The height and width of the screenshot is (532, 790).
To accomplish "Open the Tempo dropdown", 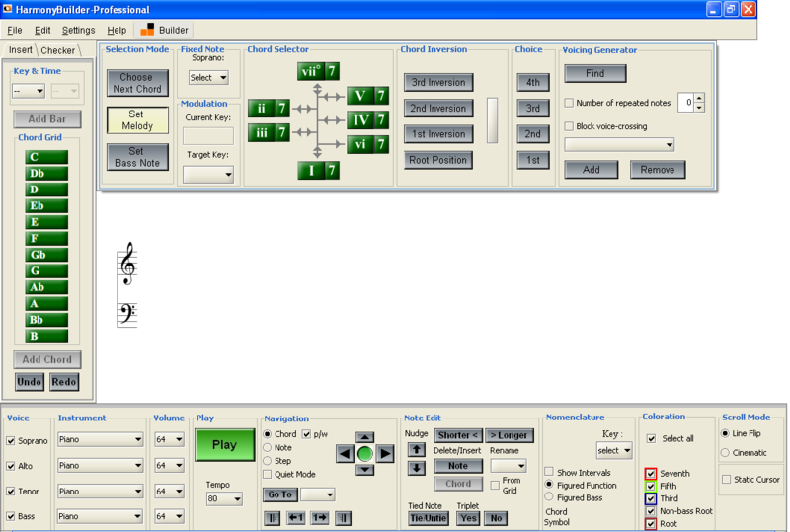I will point(224,498).
